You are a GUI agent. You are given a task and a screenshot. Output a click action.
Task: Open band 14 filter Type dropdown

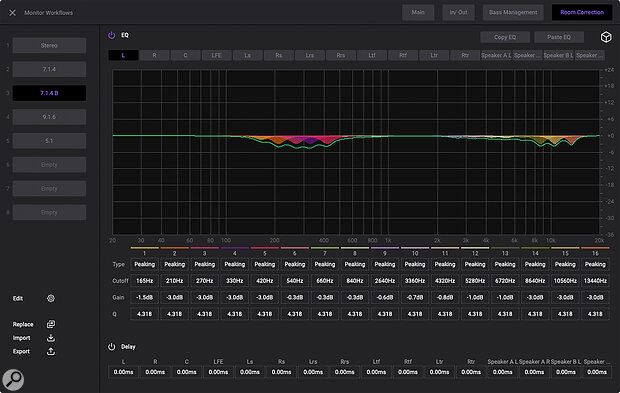[535, 265]
